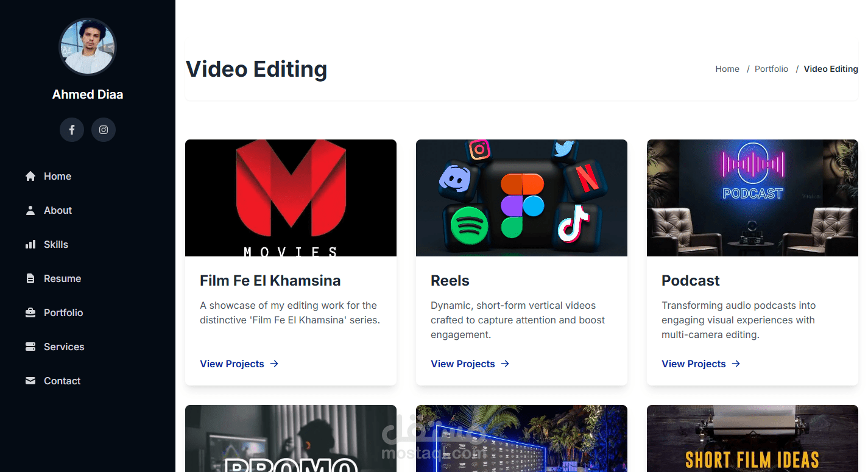
Task: Click arrow icon in Reels card
Action: coord(505,364)
